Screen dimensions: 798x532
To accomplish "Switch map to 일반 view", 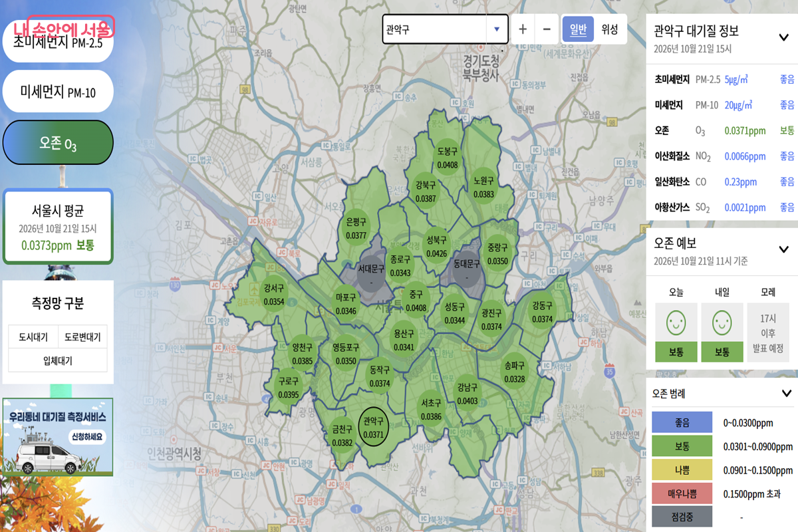I will point(578,29).
